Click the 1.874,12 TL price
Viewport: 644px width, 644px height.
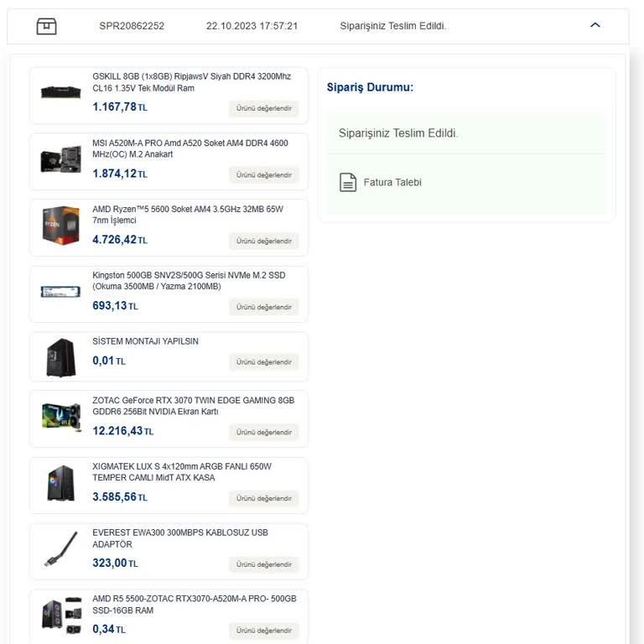[x=120, y=174]
